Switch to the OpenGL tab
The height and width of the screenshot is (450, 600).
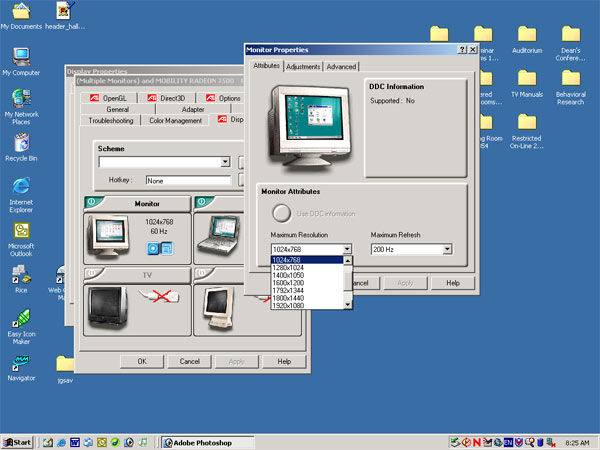[x=109, y=98]
